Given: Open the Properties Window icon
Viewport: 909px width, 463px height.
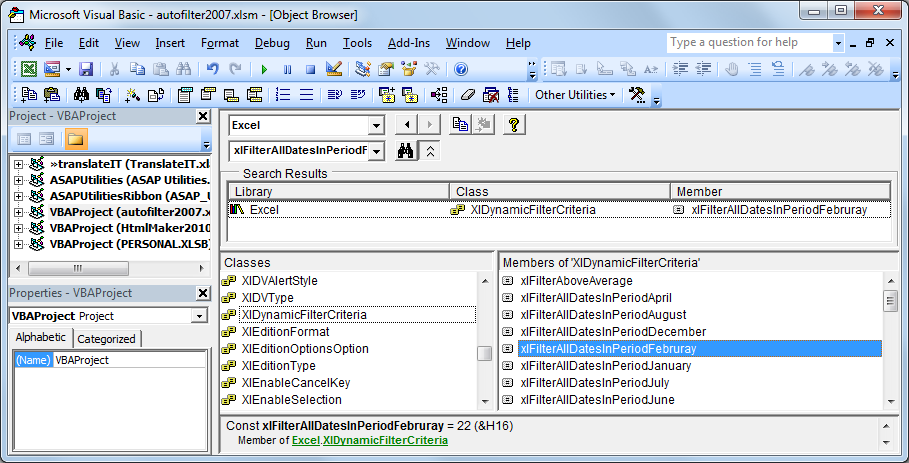Looking at the screenshot, I should [x=386, y=70].
